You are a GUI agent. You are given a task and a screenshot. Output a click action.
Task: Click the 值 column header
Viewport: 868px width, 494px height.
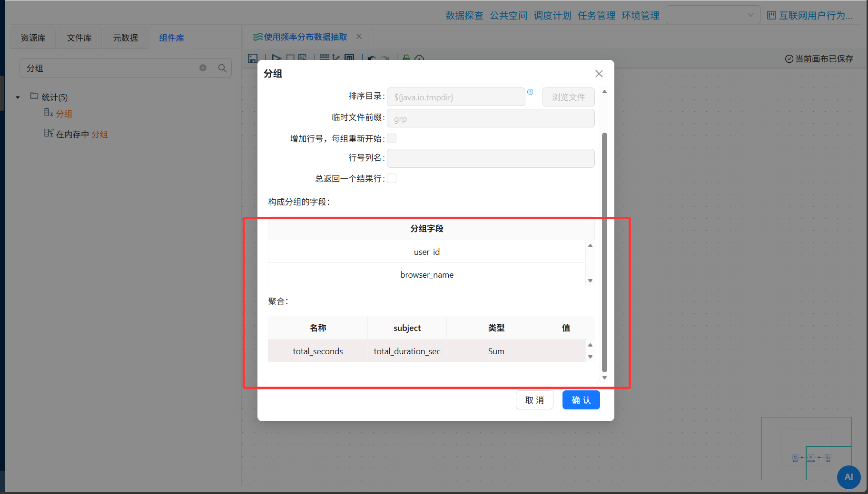(x=566, y=328)
